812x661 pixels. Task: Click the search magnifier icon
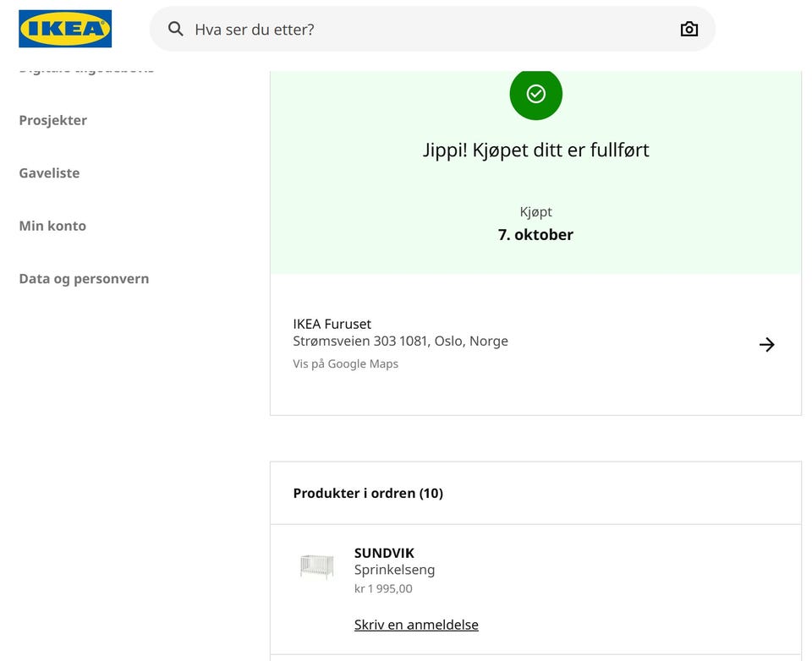tap(176, 29)
